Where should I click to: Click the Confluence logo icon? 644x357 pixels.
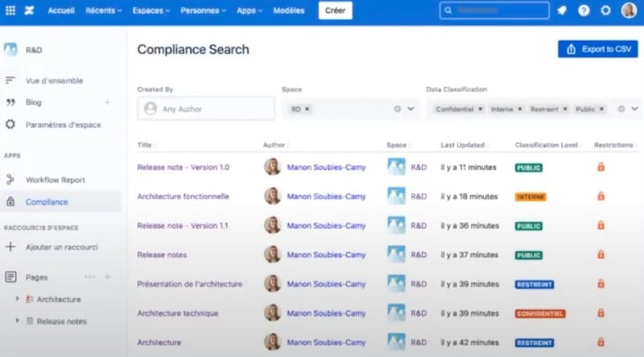(x=29, y=10)
